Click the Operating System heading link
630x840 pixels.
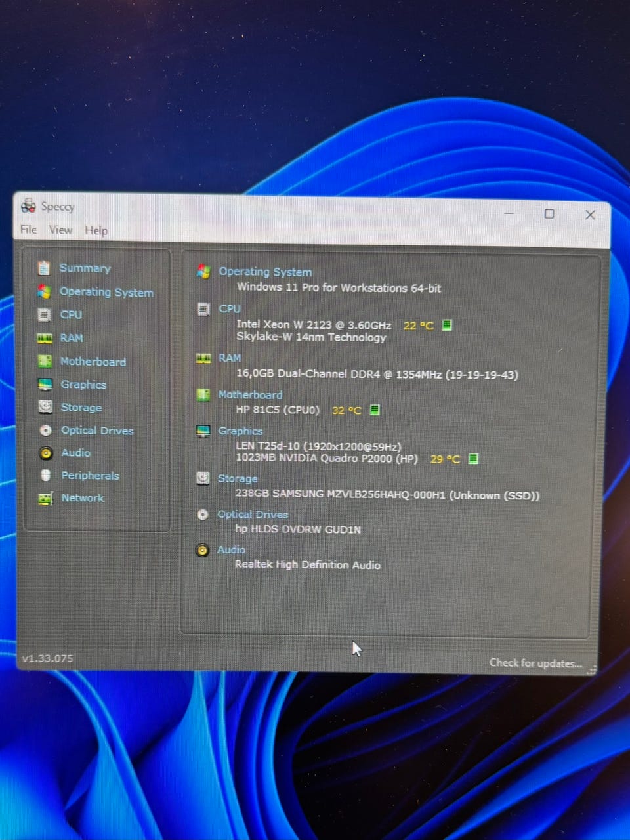click(x=265, y=272)
